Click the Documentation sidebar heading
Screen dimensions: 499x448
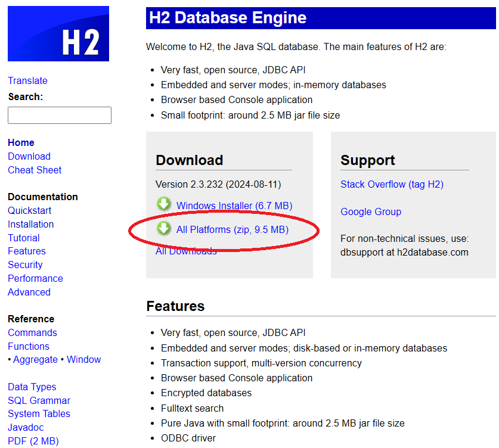pos(43,197)
